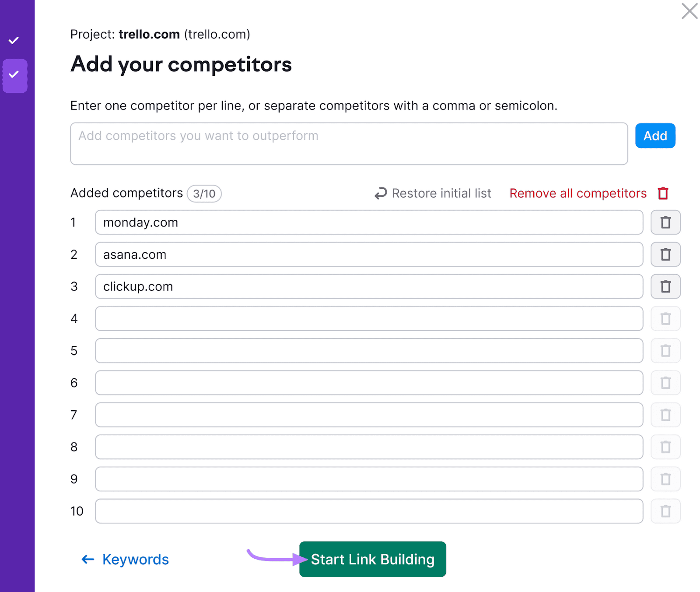700x592 pixels.
Task: Click Remove all competitors
Action: point(577,193)
